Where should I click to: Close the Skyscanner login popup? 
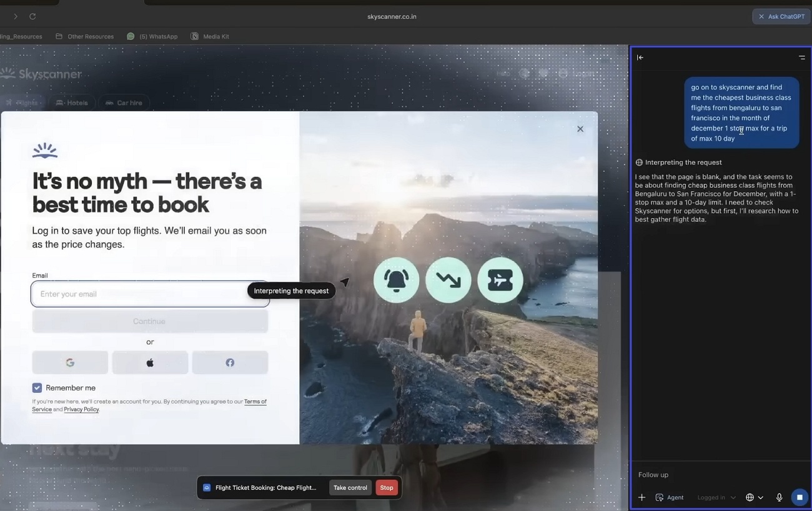[x=580, y=129]
